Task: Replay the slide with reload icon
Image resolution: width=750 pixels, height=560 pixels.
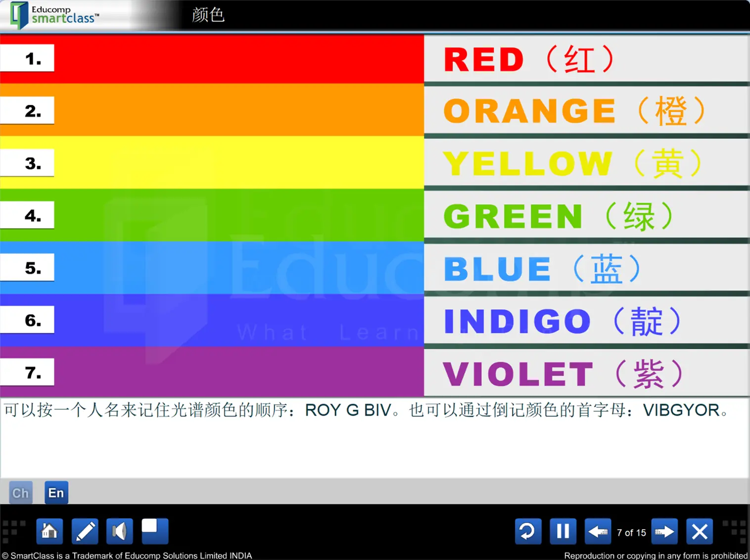Action: (x=528, y=531)
